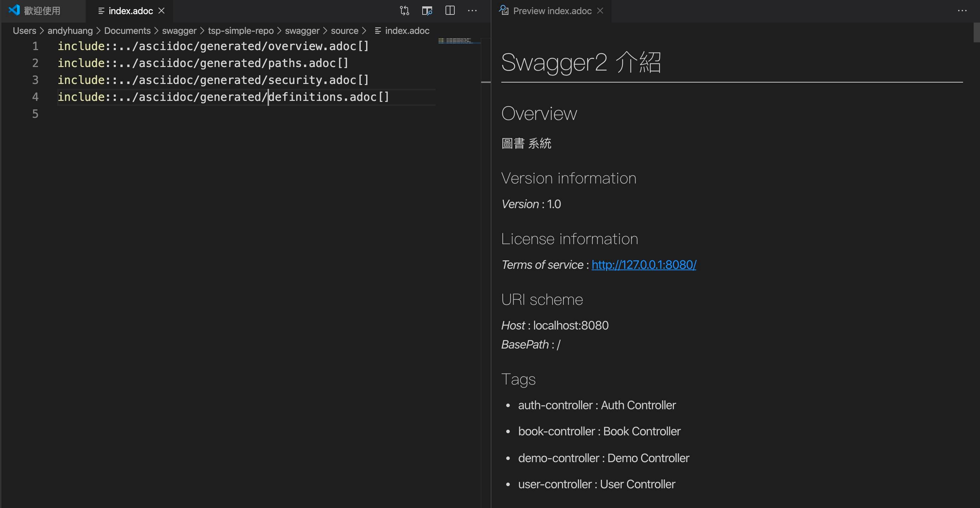Click first swagger breadcrumb segment after Documents

[179, 31]
